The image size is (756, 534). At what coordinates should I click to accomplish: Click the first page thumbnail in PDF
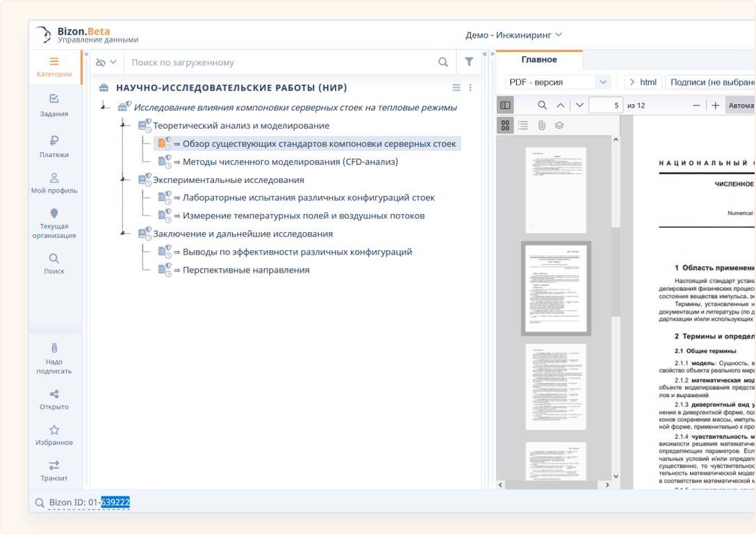(x=555, y=189)
